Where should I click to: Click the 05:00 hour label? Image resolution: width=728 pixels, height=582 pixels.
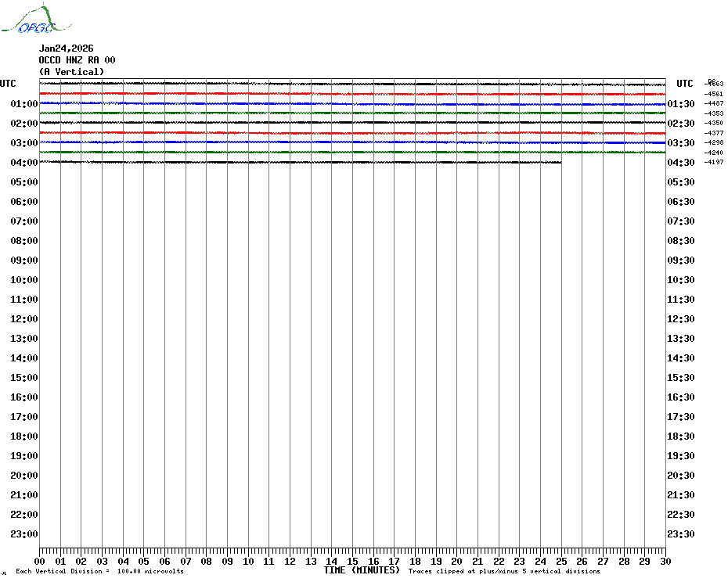point(24,182)
